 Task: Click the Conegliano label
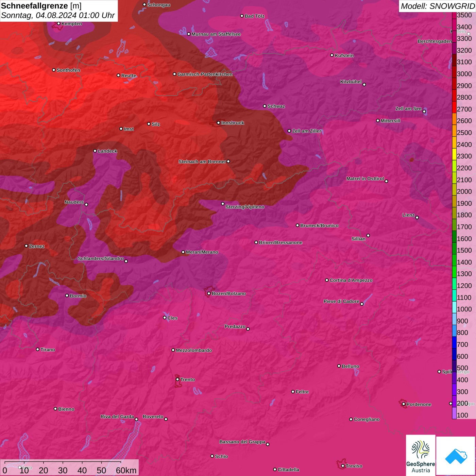pyautogui.click(x=367, y=419)
